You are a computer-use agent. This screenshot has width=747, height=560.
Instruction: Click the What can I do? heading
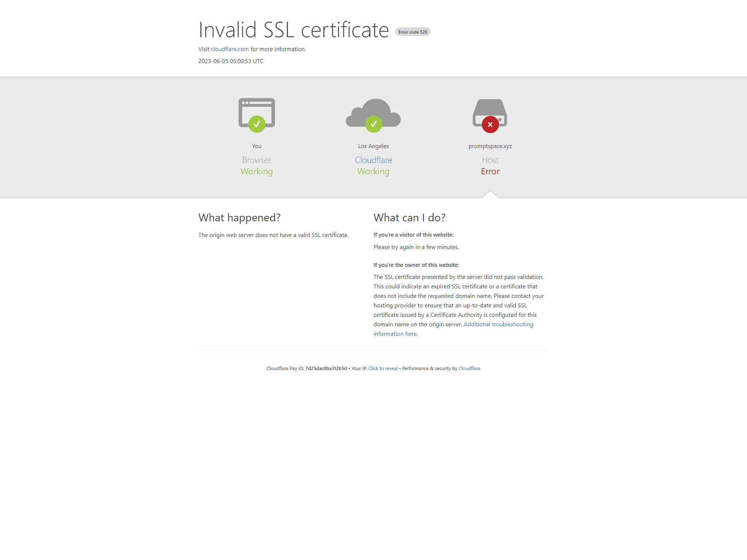(410, 218)
